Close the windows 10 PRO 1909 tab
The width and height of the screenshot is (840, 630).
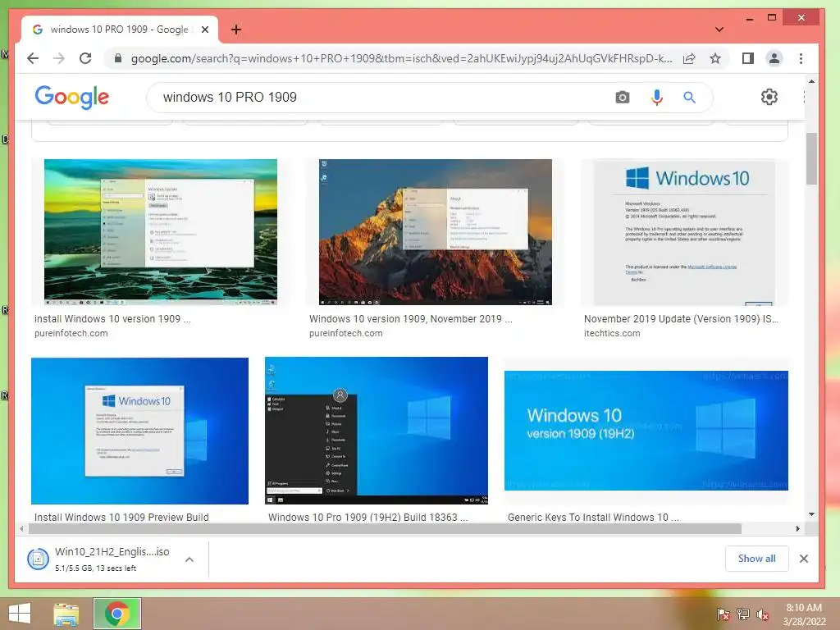click(204, 30)
